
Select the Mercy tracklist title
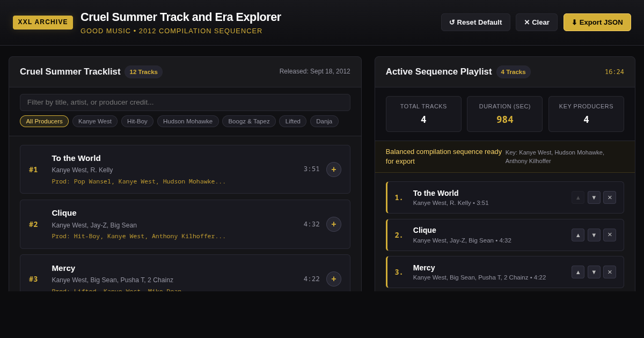tap(63, 268)
